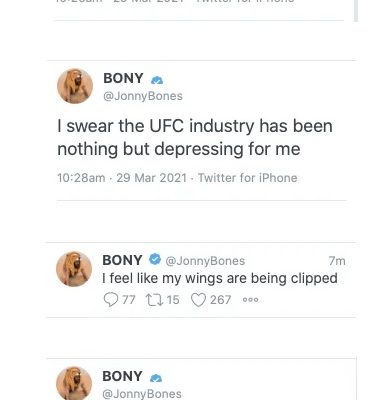Click the verified badge beside BONY in the UFC tweet
This screenshot has width=384, height=400.
tap(157, 80)
